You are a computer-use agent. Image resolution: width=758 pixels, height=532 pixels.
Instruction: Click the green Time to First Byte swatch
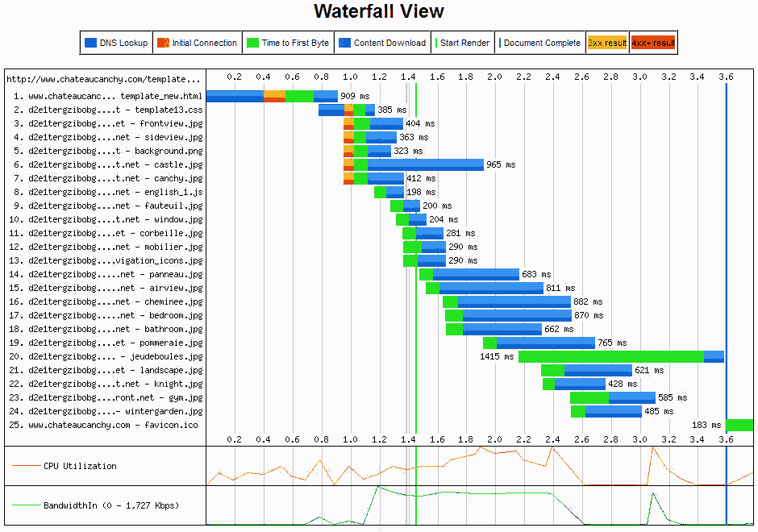(x=252, y=43)
